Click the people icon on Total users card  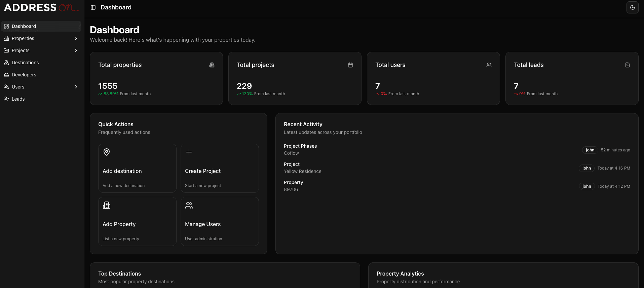point(489,65)
